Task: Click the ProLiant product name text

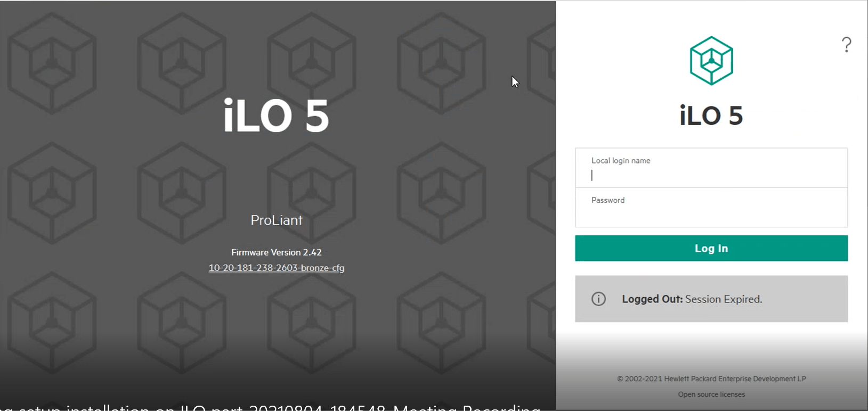Action: (277, 220)
